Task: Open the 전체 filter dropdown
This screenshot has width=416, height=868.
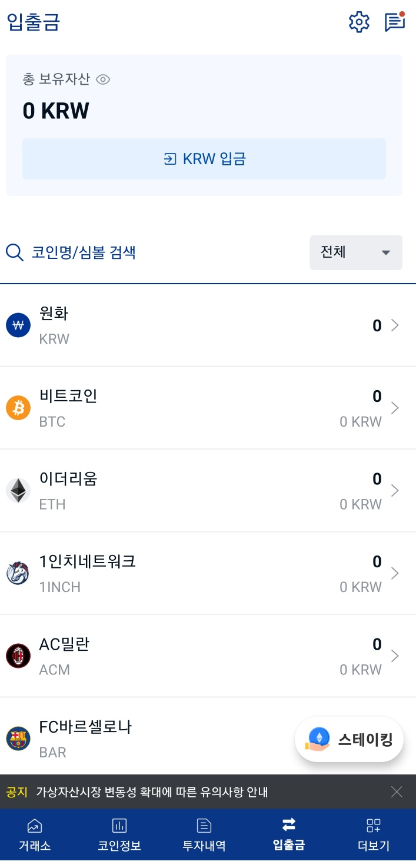Action: point(355,252)
